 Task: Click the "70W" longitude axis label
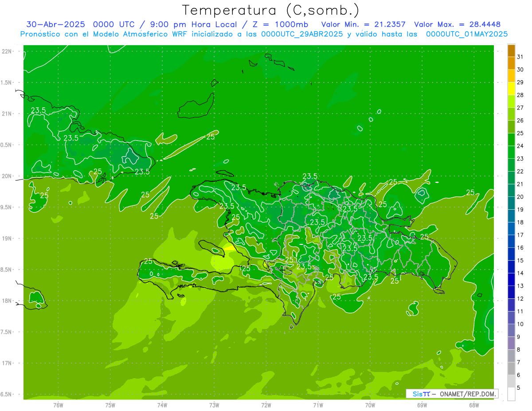pyautogui.click(x=370, y=405)
